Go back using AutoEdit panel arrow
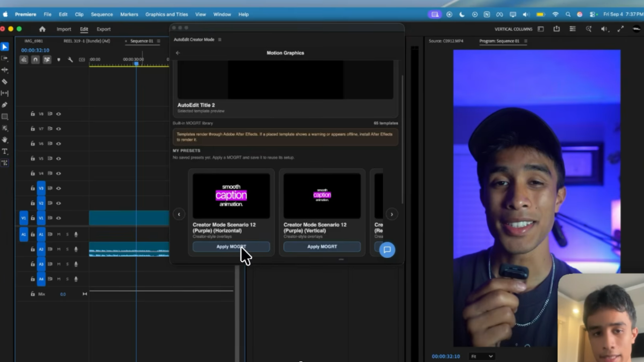Image resolution: width=644 pixels, height=362 pixels. coord(178,53)
